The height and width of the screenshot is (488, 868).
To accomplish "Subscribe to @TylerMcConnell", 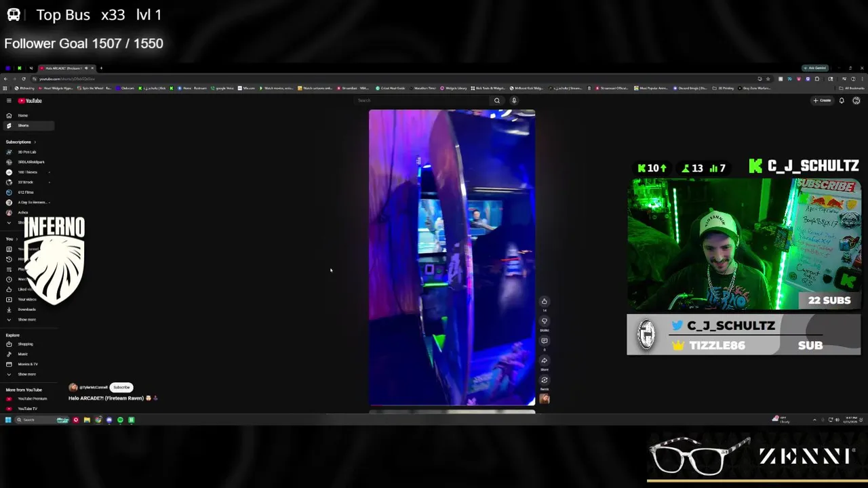I will (121, 387).
